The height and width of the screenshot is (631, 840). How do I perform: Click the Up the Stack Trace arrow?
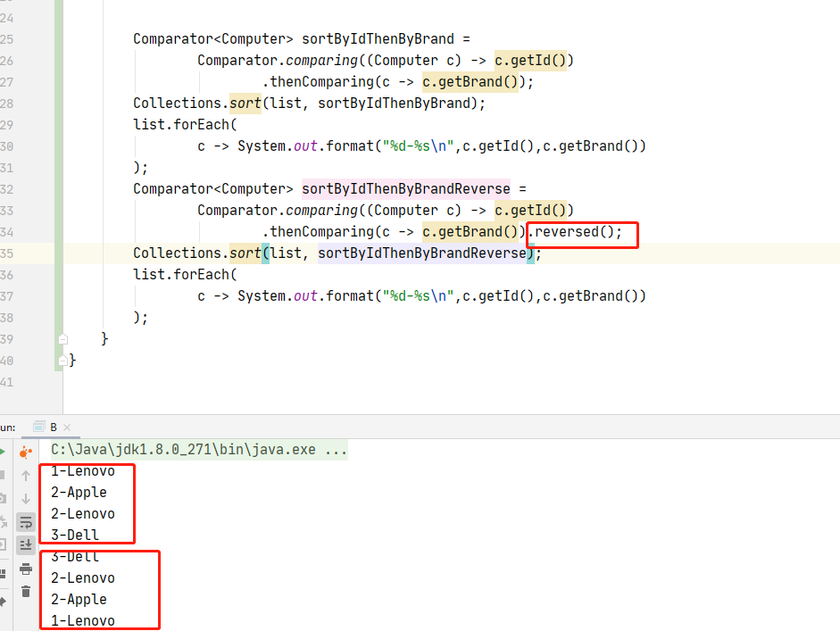(x=26, y=476)
